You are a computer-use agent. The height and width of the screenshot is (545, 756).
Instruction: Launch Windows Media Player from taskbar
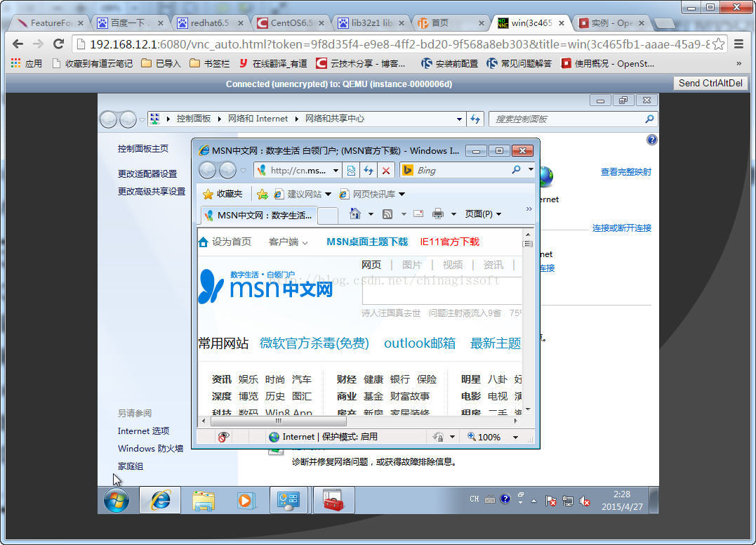246,500
